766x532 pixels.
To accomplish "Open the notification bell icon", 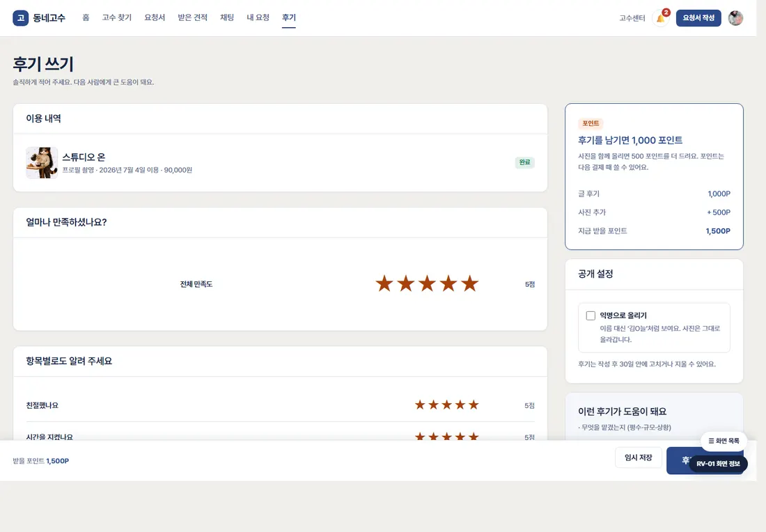I will pos(660,18).
